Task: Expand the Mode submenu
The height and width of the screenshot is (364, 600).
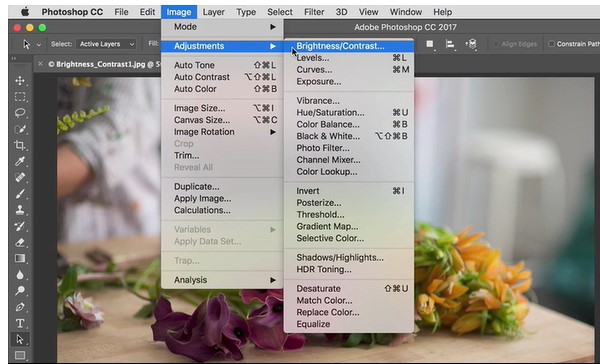Action: click(x=222, y=27)
